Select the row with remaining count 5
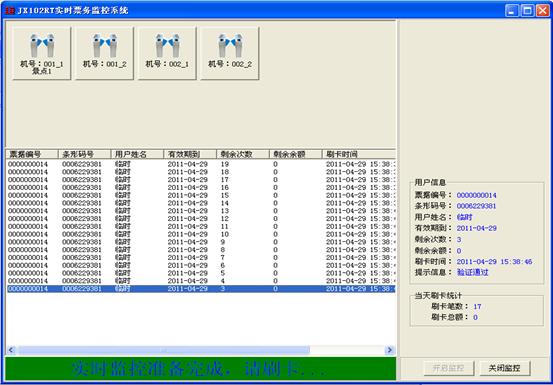 point(201,273)
